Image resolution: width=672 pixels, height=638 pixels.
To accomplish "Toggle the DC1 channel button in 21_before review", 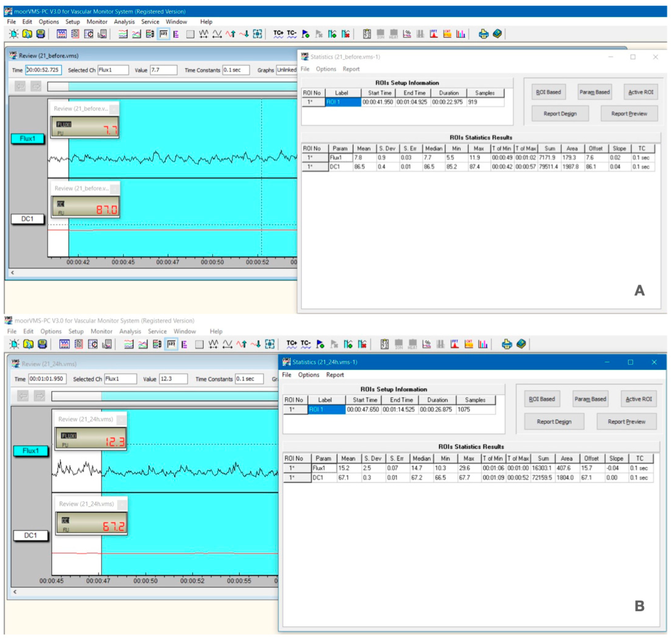I will tap(28, 219).
